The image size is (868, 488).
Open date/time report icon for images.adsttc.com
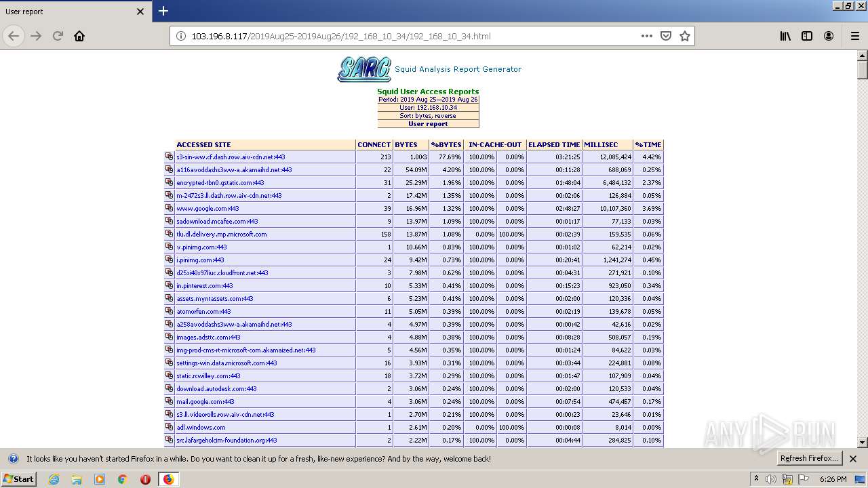(169, 337)
